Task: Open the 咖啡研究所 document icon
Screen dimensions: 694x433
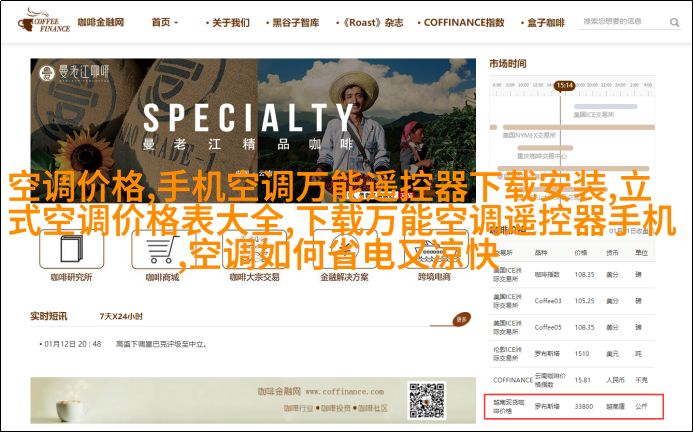Action: [71, 249]
